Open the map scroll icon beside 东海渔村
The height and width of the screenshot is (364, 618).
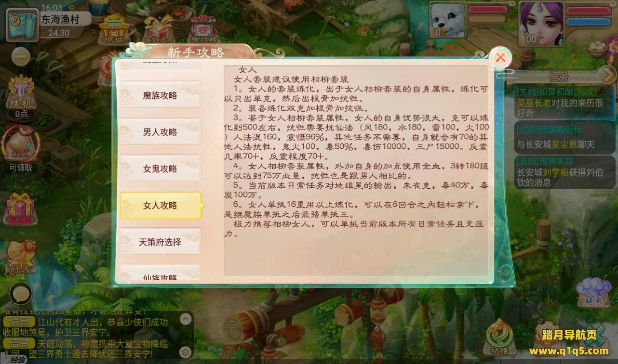click(x=22, y=23)
